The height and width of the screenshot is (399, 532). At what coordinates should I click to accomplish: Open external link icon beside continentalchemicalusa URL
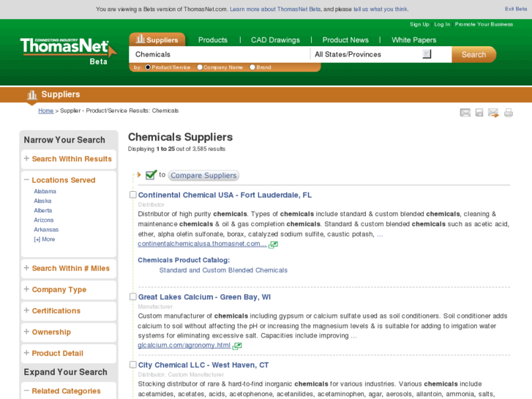coord(274,245)
